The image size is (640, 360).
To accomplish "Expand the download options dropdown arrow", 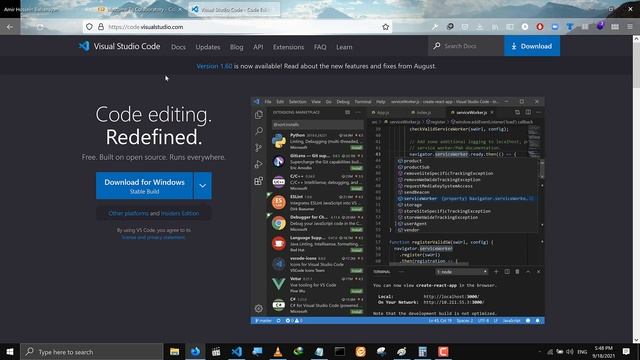I will tap(202, 186).
